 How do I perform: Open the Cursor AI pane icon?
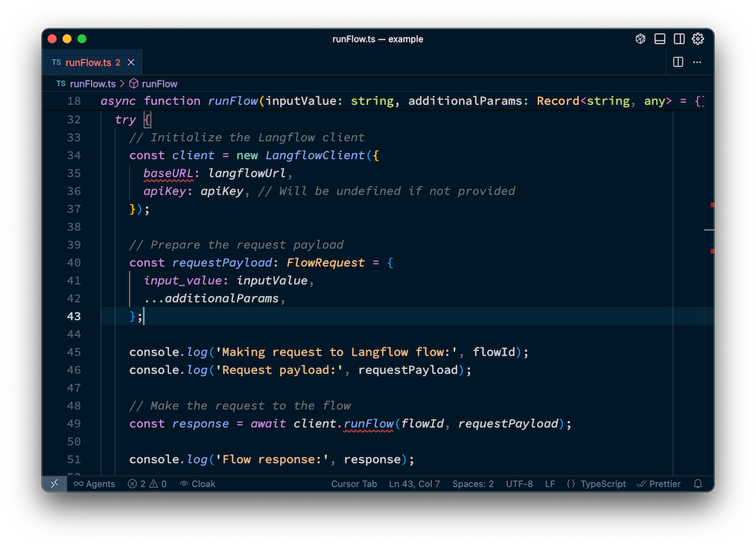pos(640,39)
